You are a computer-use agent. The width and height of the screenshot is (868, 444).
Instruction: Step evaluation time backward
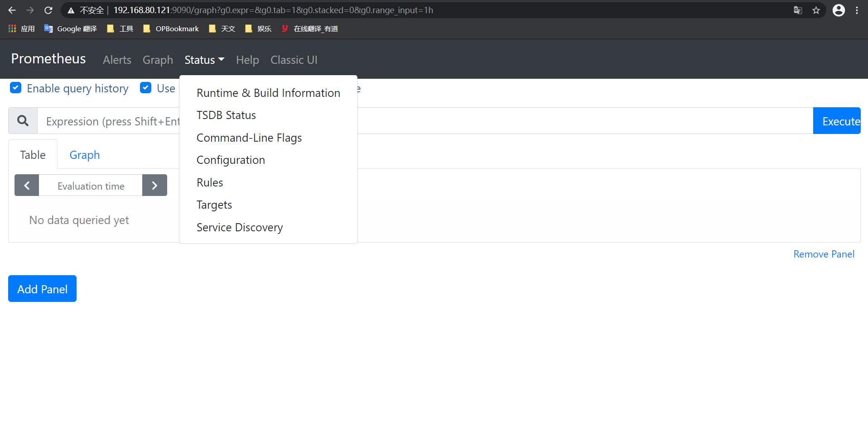pos(27,185)
